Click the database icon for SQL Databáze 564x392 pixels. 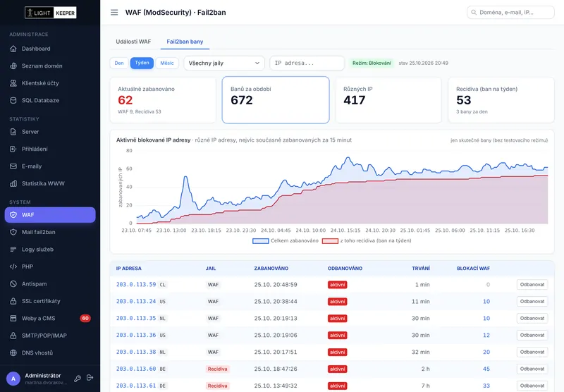13,100
